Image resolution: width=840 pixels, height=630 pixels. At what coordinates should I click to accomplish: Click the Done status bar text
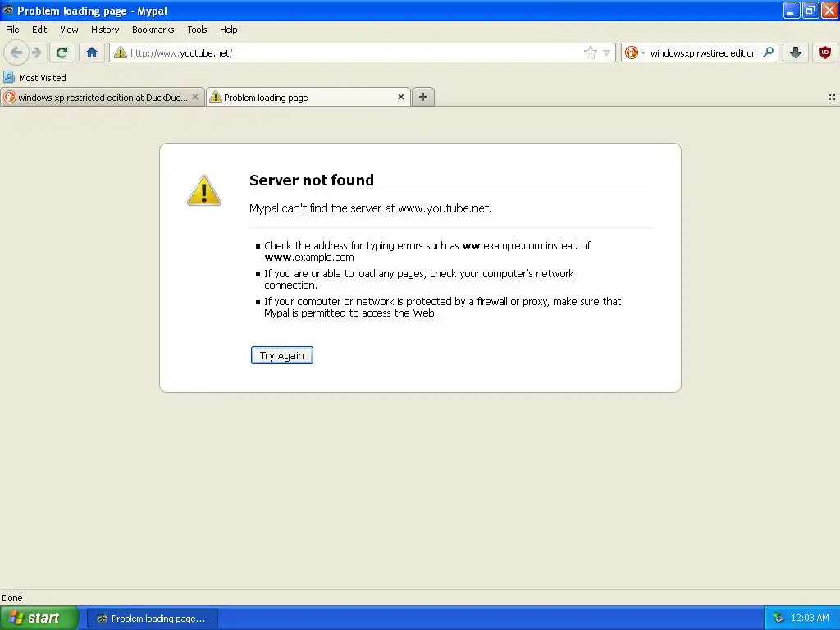pos(11,598)
